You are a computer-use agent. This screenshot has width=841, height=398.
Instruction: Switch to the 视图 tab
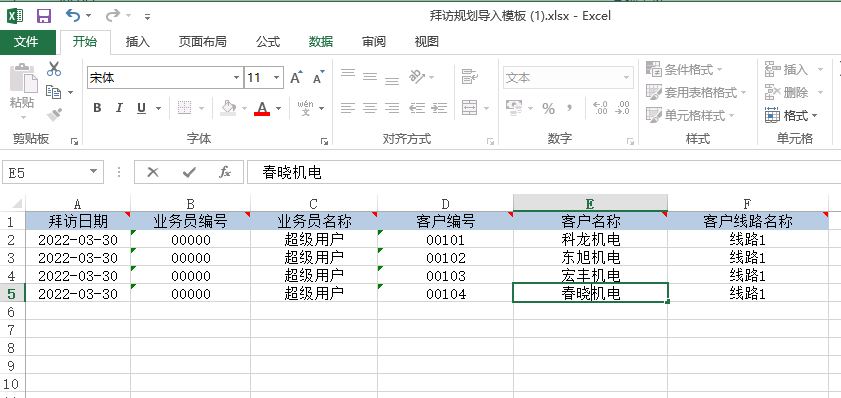pos(426,42)
